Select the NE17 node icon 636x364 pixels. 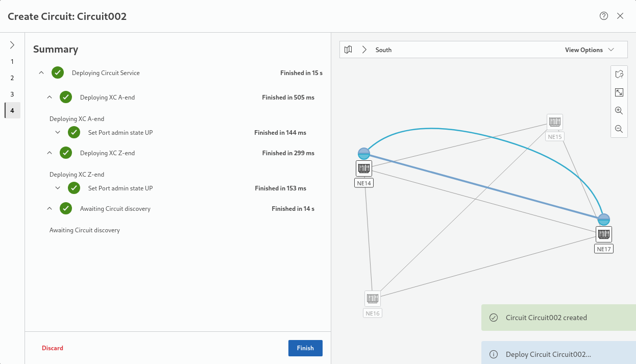[604, 234]
